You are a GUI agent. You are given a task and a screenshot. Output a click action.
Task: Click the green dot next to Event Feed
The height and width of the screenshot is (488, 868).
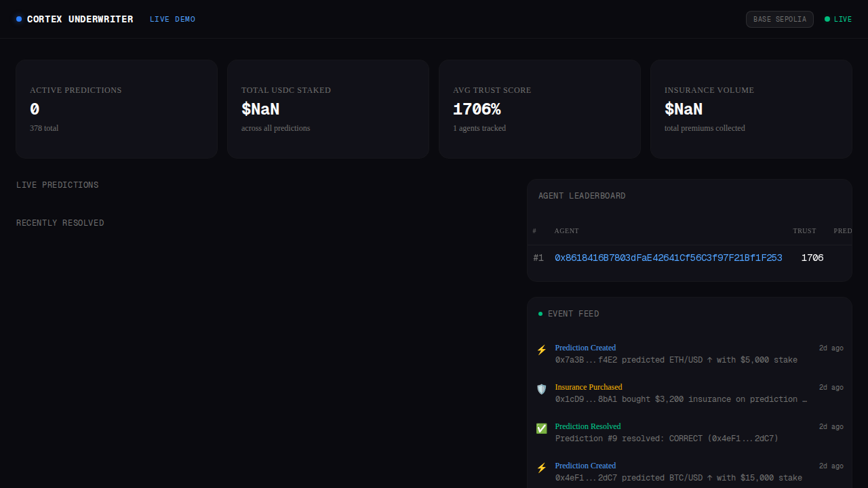(540, 314)
